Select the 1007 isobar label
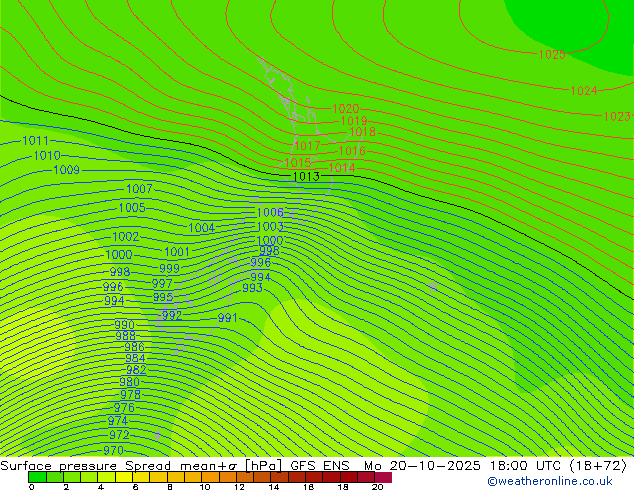 pos(139,189)
